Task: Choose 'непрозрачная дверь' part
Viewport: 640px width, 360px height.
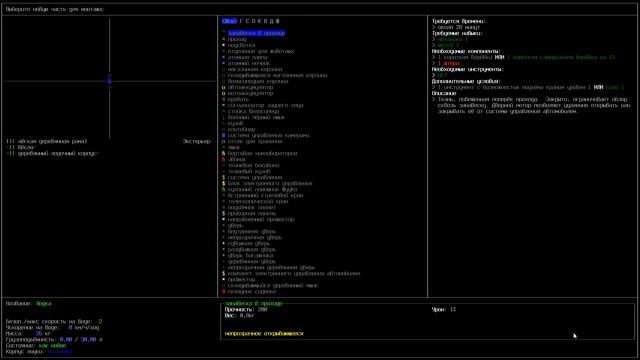Action: (255, 237)
